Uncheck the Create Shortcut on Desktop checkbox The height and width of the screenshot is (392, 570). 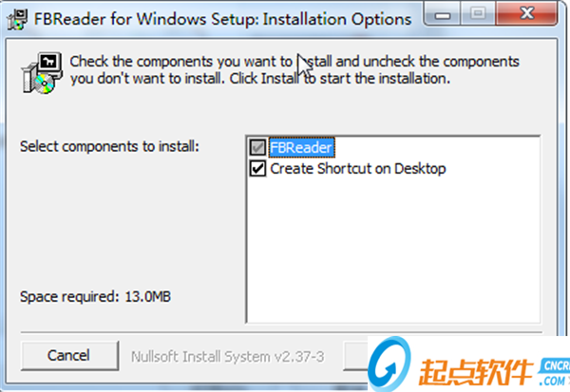(x=256, y=169)
